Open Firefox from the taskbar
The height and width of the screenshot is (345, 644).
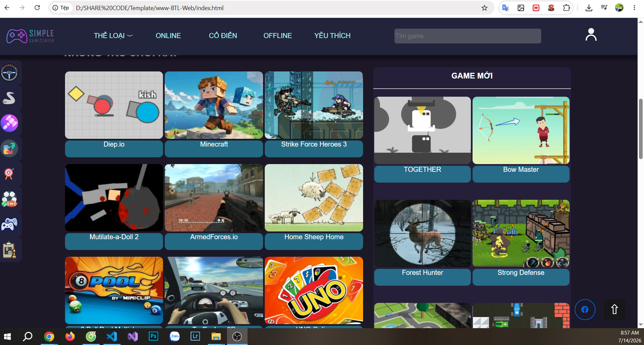pyautogui.click(x=70, y=336)
